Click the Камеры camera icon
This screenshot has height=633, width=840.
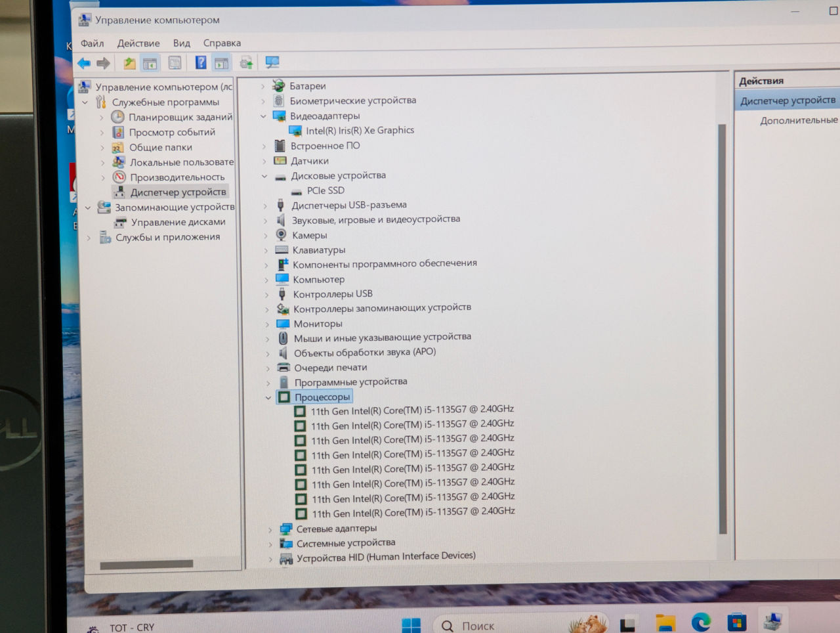[x=281, y=234]
